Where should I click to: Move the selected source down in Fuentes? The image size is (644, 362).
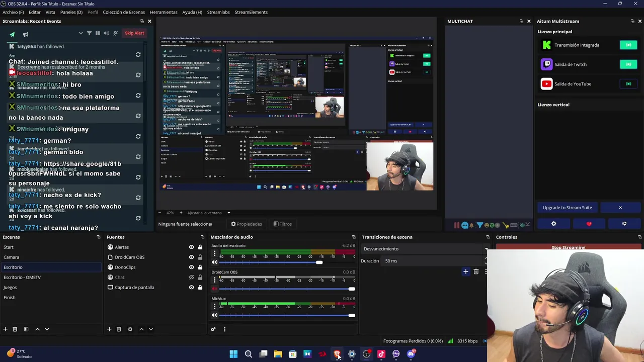[151, 329]
